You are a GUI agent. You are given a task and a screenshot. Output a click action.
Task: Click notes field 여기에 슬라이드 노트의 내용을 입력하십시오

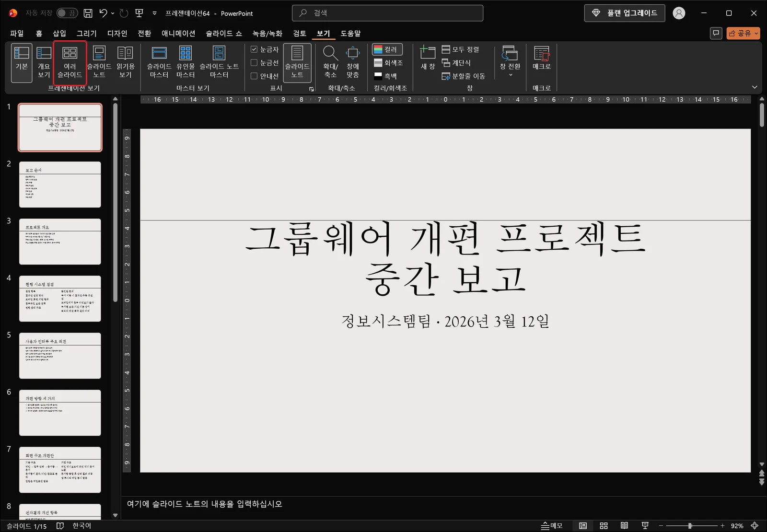(x=204, y=504)
